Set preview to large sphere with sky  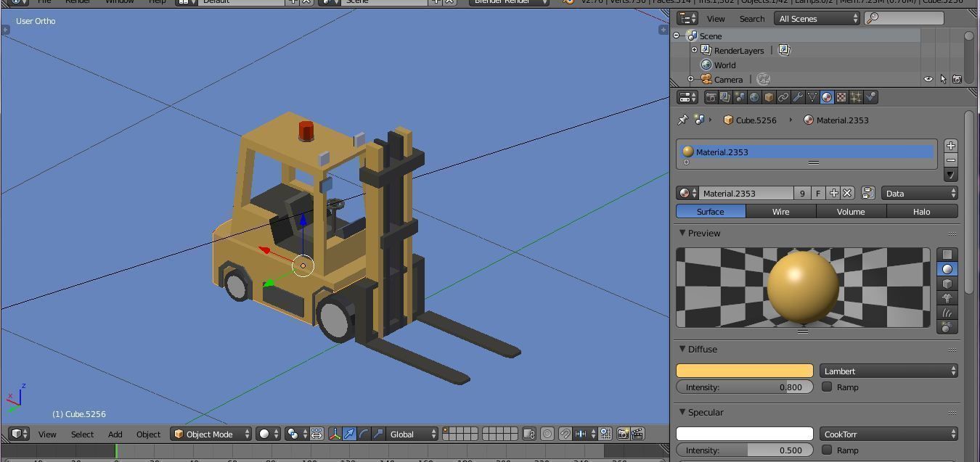point(947,327)
